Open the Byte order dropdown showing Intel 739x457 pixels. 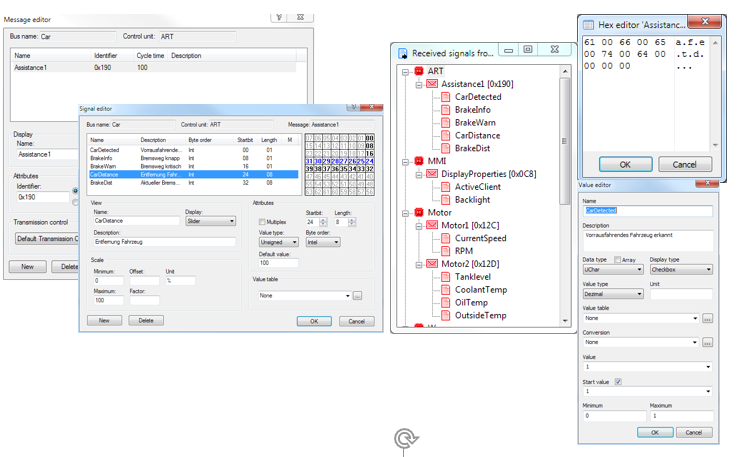[x=322, y=242]
